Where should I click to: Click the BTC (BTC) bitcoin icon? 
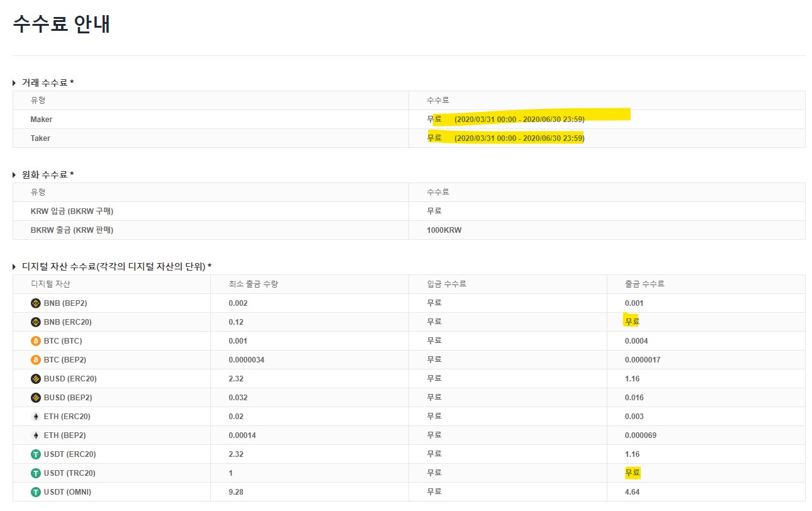pyautogui.click(x=36, y=340)
